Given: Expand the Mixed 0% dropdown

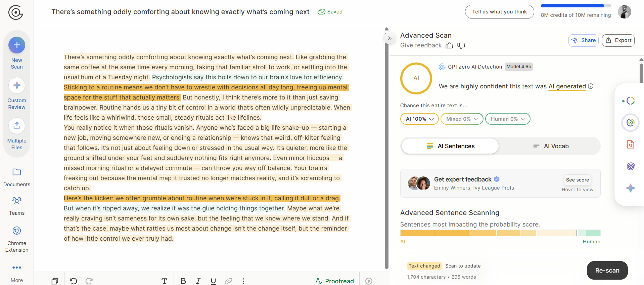Looking at the screenshot, I should tap(462, 119).
